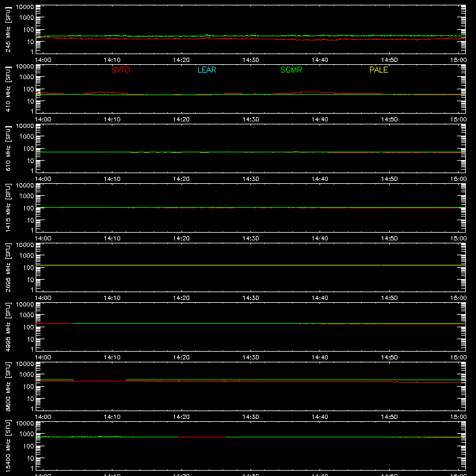Viewport: 476px width, 476px height.
Task: Click the cyan LEAR legend label
Action: pos(206,70)
